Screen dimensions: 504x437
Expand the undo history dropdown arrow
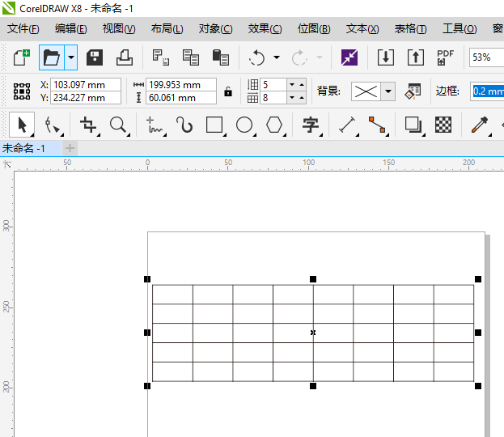(277, 57)
